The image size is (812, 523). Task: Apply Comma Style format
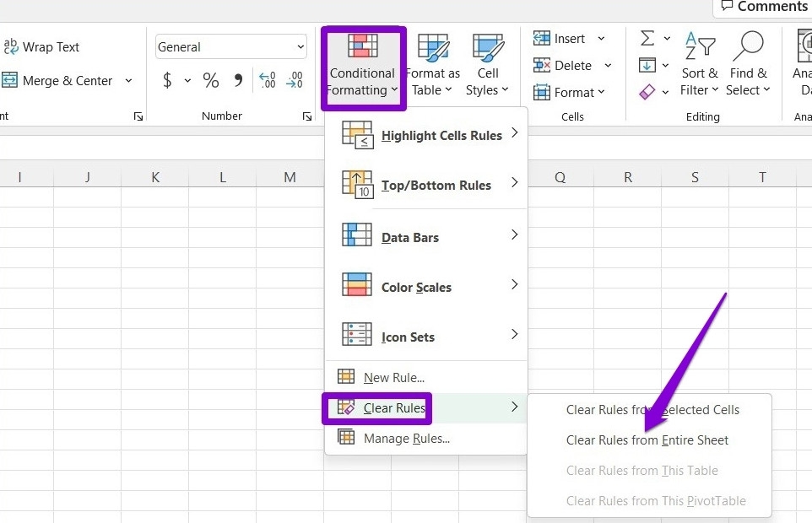(x=238, y=80)
